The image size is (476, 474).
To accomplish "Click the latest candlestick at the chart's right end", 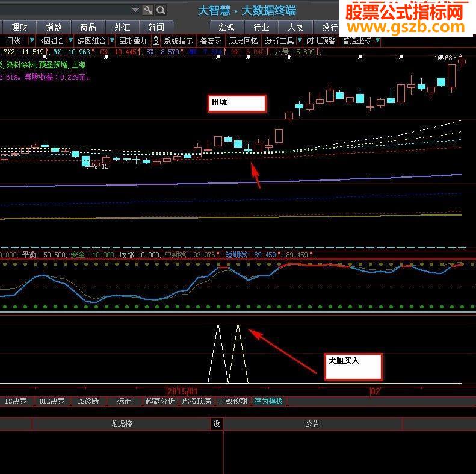I will [x=462, y=61].
